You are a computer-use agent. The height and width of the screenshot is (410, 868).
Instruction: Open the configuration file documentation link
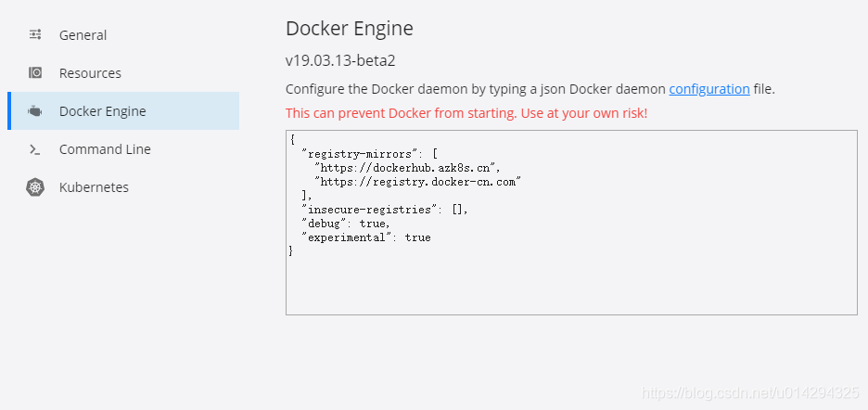pos(709,89)
